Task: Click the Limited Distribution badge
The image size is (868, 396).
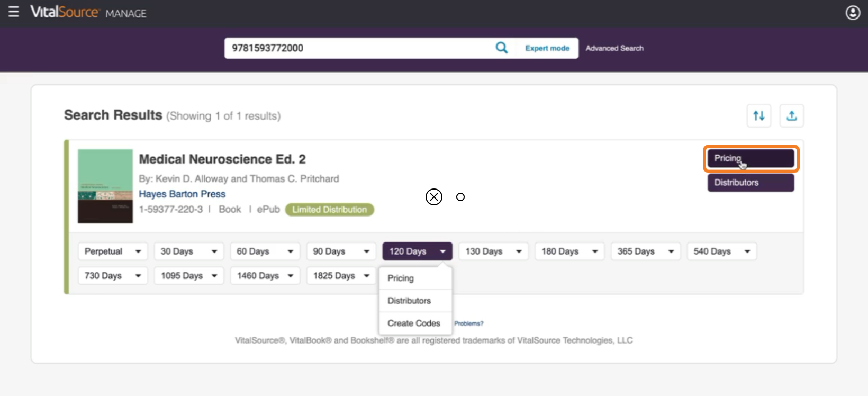Action: (330, 210)
